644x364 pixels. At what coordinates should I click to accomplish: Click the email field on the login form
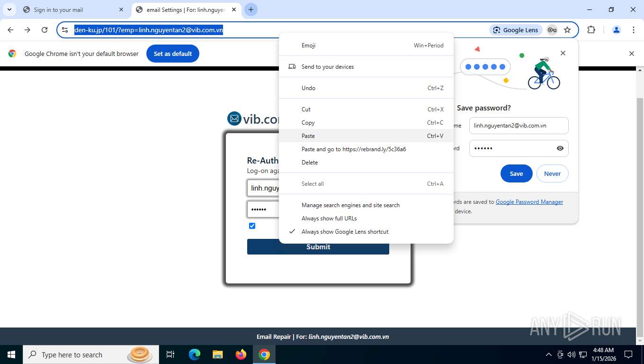[263, 188]
